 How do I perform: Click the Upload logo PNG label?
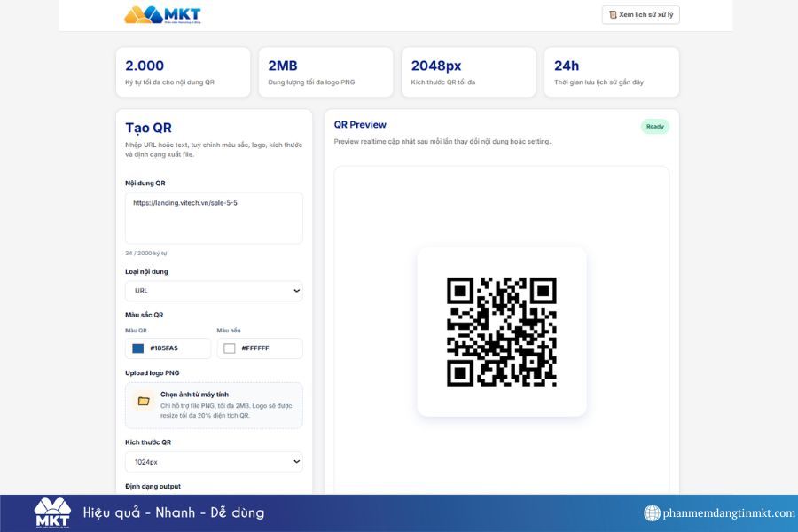(153, 372)
